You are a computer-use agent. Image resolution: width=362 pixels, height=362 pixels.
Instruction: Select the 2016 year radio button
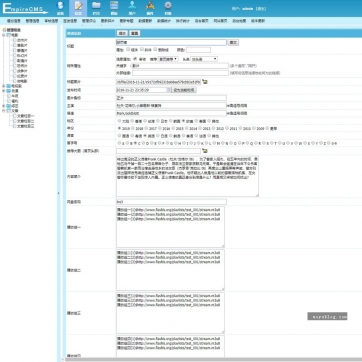pos(160,128)
